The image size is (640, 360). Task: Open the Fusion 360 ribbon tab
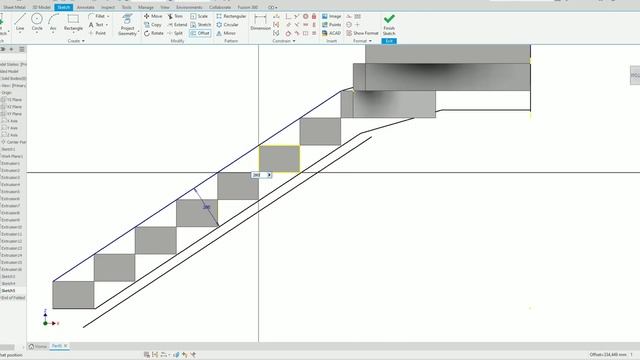pyautogui.click(x=248, y=7)
